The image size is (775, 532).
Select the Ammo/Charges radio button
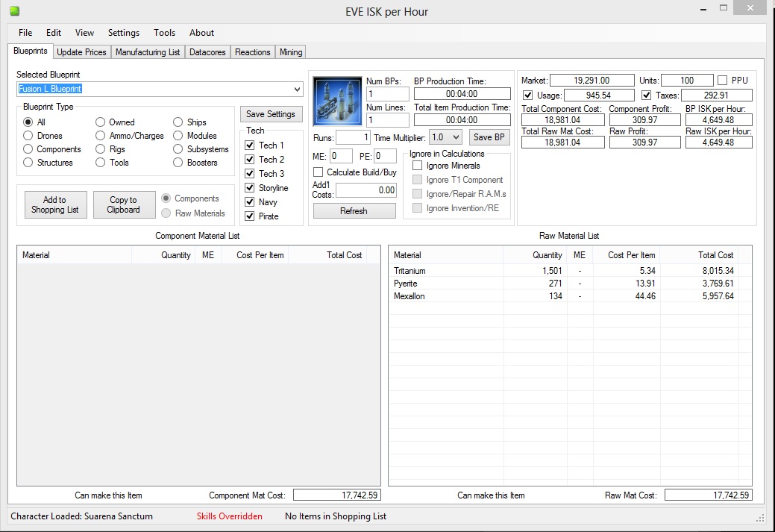(101, 136)
